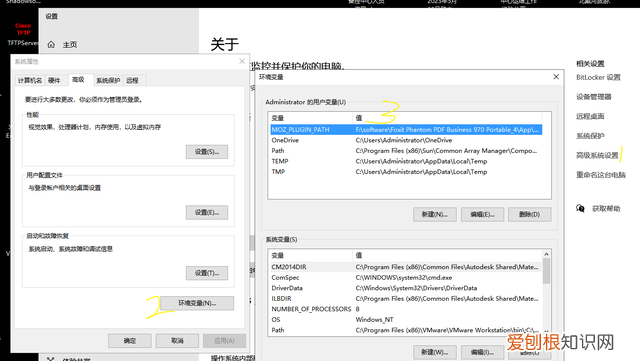Select the ComSpec system variable
Screen dimensions: 640x361
click(x=406, y=277)
